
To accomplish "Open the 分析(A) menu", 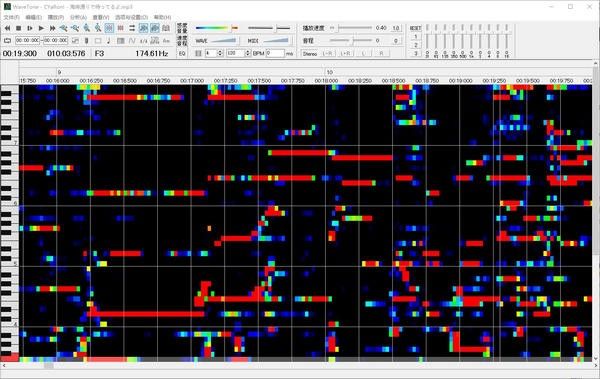I will point(78,17).
